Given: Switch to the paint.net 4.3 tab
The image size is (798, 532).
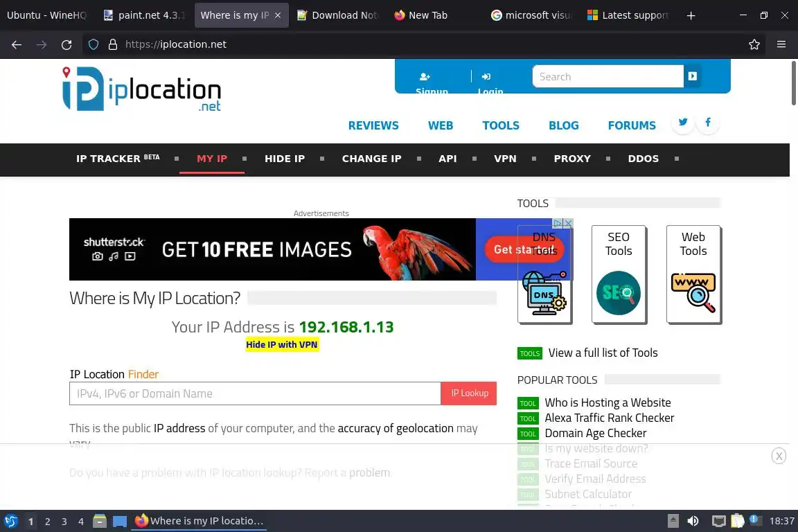Looking at the screenshot, I should (x=145, y=15).
